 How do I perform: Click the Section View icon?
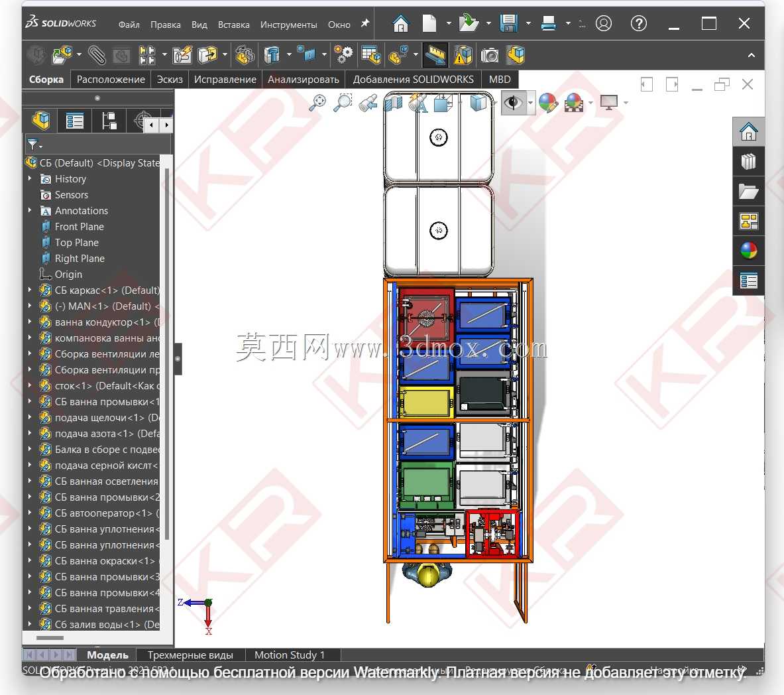pyautogui.click(x=394, y=103)
